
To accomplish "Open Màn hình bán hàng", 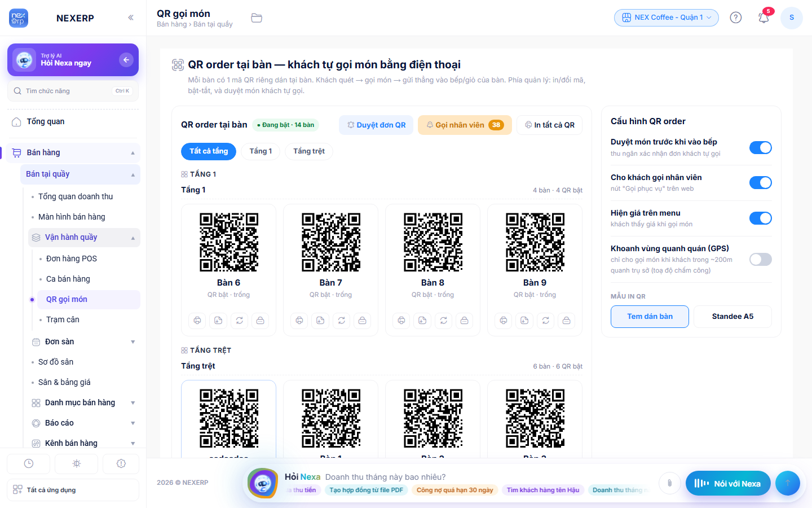I will tap(84, 217).
